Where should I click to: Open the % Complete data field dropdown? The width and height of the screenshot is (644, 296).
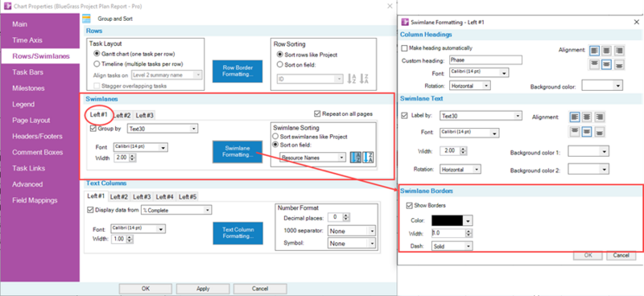tap(176, 210)
